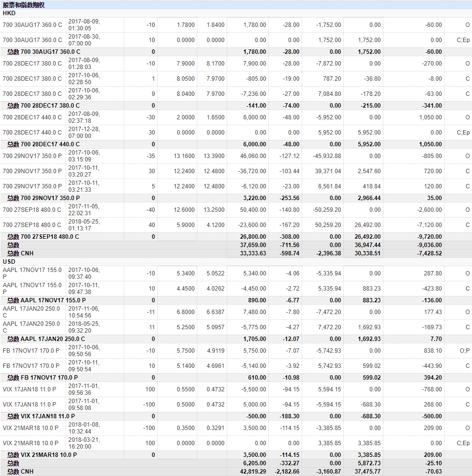Click the -9,720.00 MTM total for 700 27SEP18
Screen dimensions: 472x476
tap(429, 236)
